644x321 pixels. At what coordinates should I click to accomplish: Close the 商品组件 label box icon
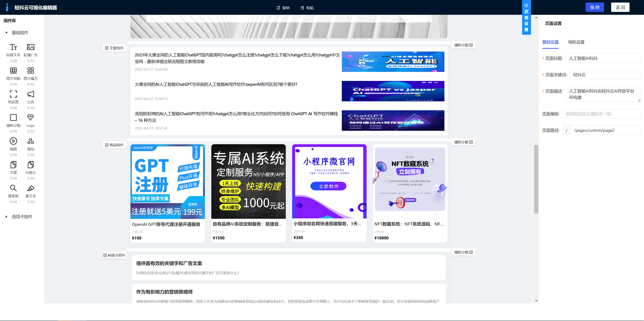(x=107, y=145)
